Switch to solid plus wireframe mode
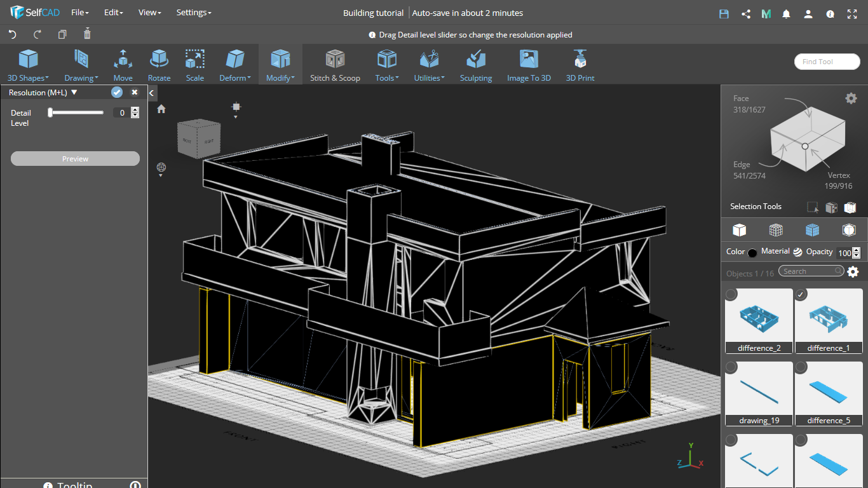Image resolution: width=868 pixels, height=488 pixels. pos(812,229)
